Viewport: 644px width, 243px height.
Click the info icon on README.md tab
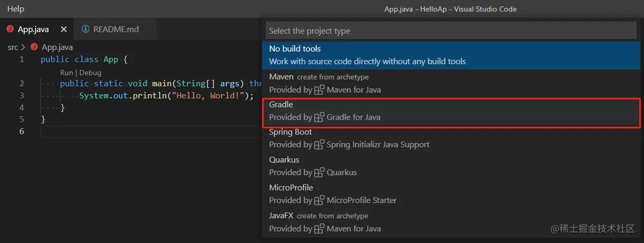click(86, 29)
